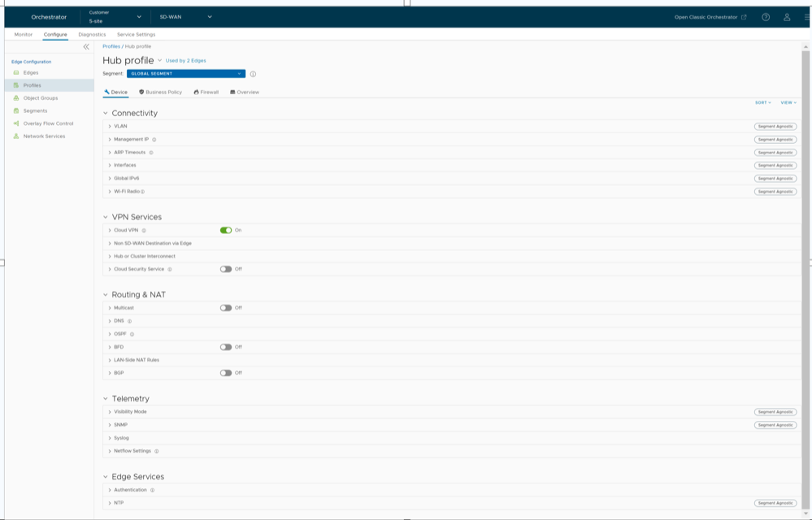Open the Monitor tab
The height and width of the screenshot is (520, 812).
tap(24, 35)
